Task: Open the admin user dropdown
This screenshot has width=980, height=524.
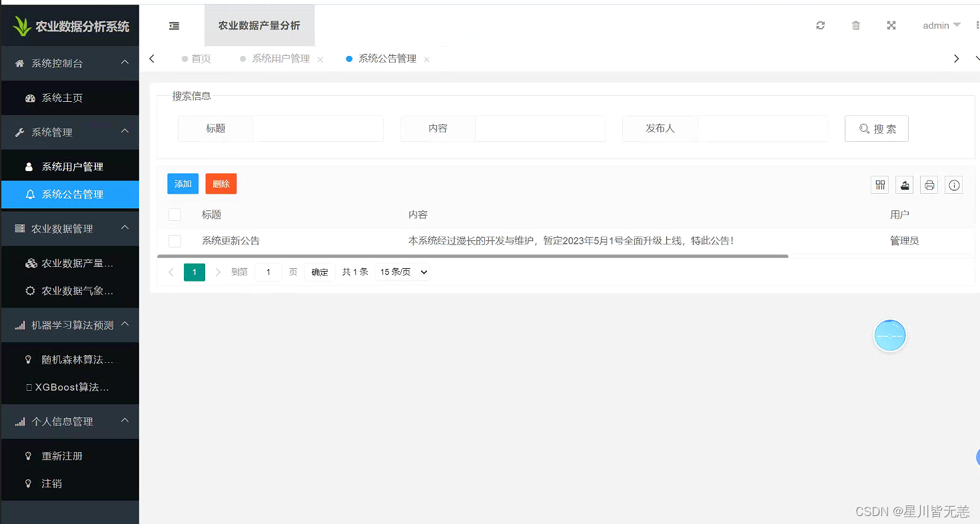Action: [941, 25]
